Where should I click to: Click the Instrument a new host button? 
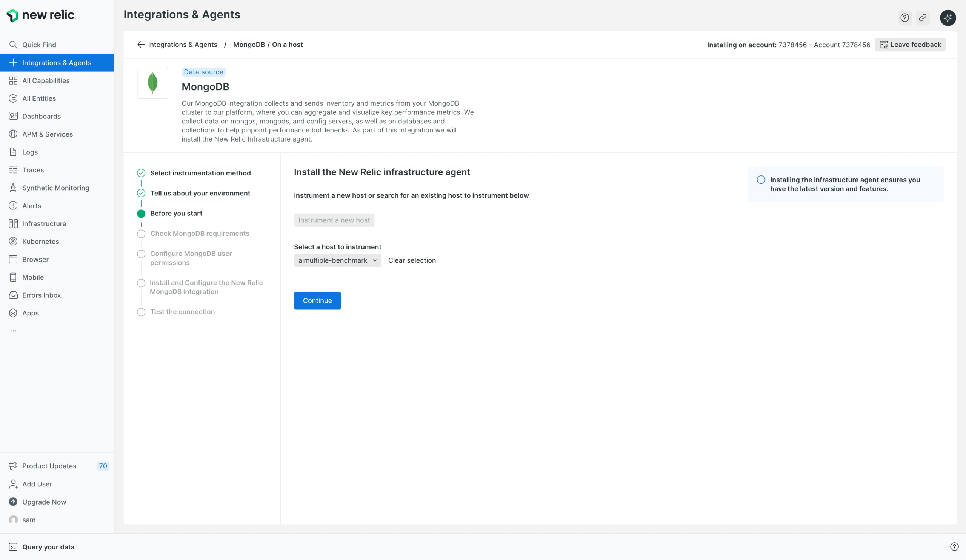point(334,220)
